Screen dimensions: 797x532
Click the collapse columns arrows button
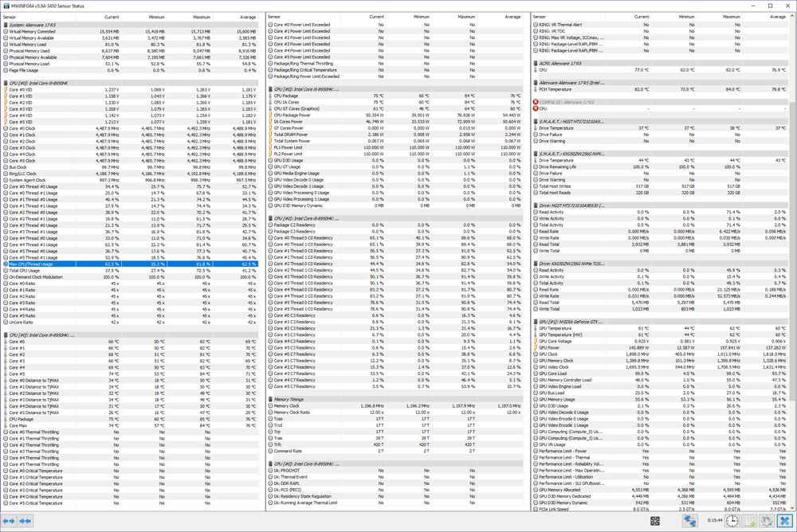26,521
